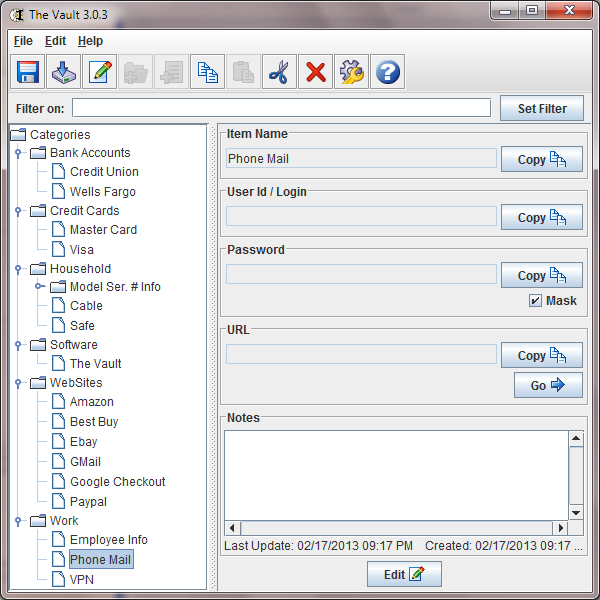Collapse the Bank Accounts category node

(x=18, y=153)
